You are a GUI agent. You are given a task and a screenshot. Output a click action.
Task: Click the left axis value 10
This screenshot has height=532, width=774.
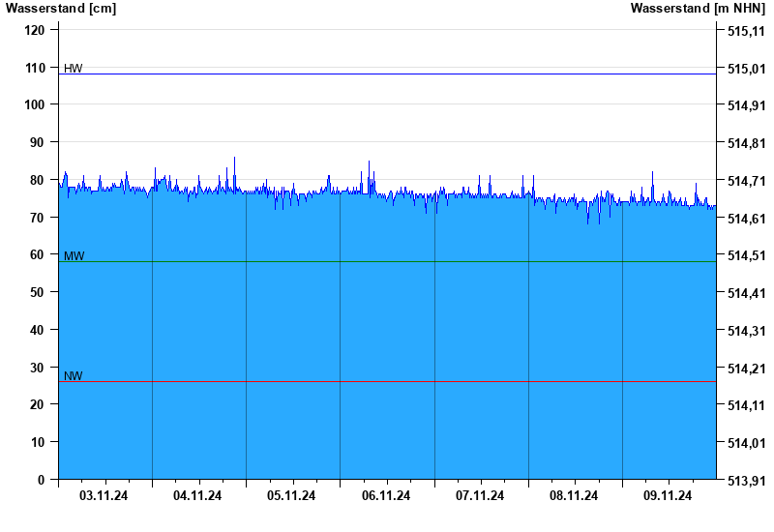38,442
